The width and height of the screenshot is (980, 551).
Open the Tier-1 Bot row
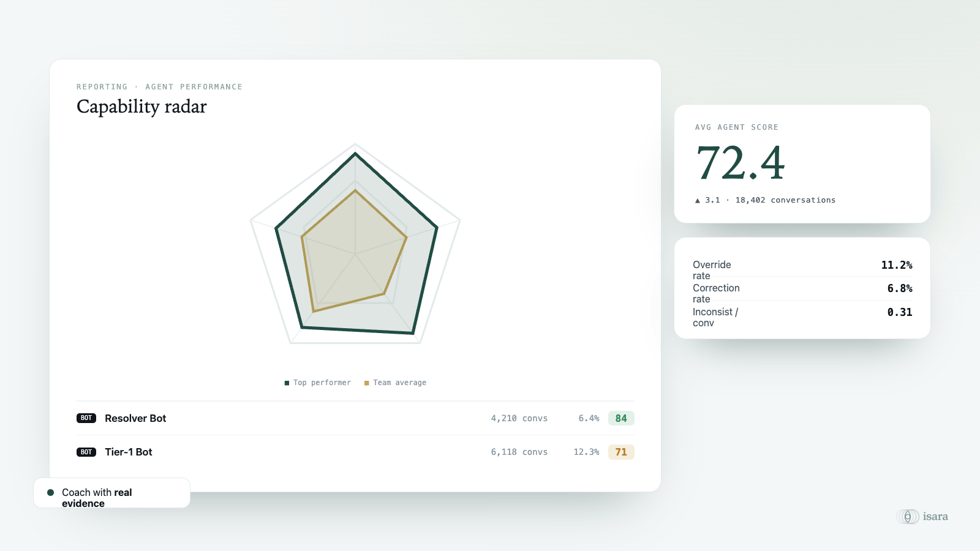click(x=355, y=452)
